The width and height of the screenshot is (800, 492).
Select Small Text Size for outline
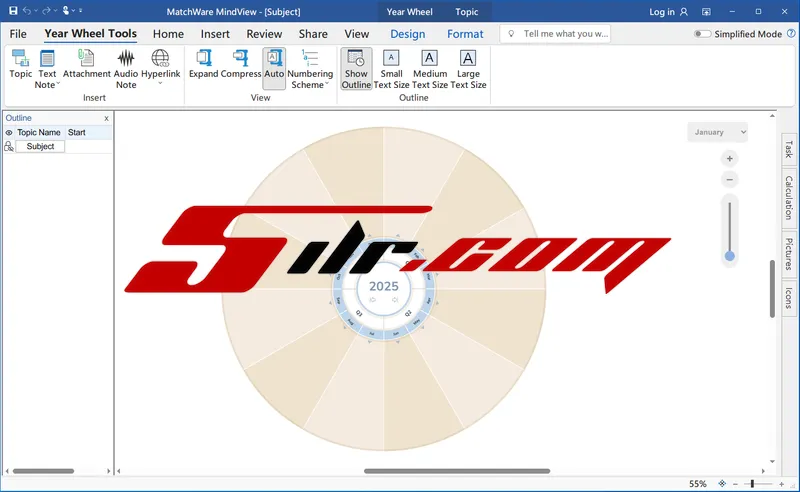[x=391, y=68]
